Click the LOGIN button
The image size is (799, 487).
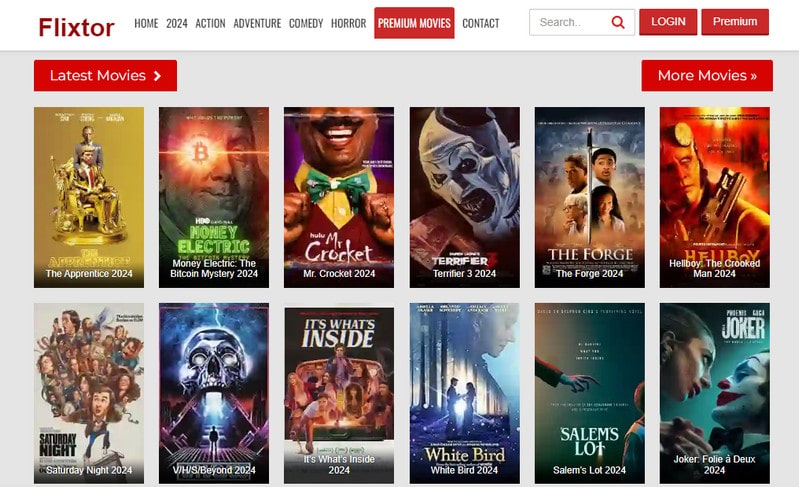[668, 22]
